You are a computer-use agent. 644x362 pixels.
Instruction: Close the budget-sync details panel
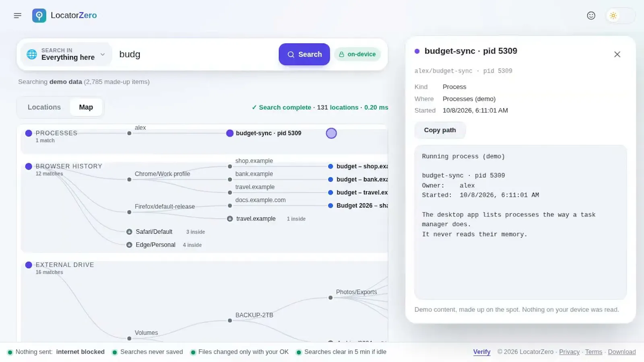point(617,54)
